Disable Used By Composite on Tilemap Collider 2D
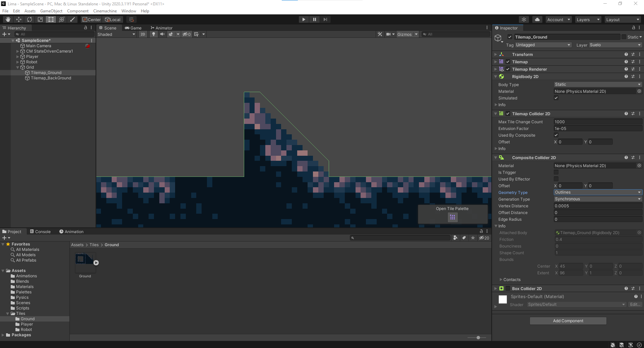 556,135
